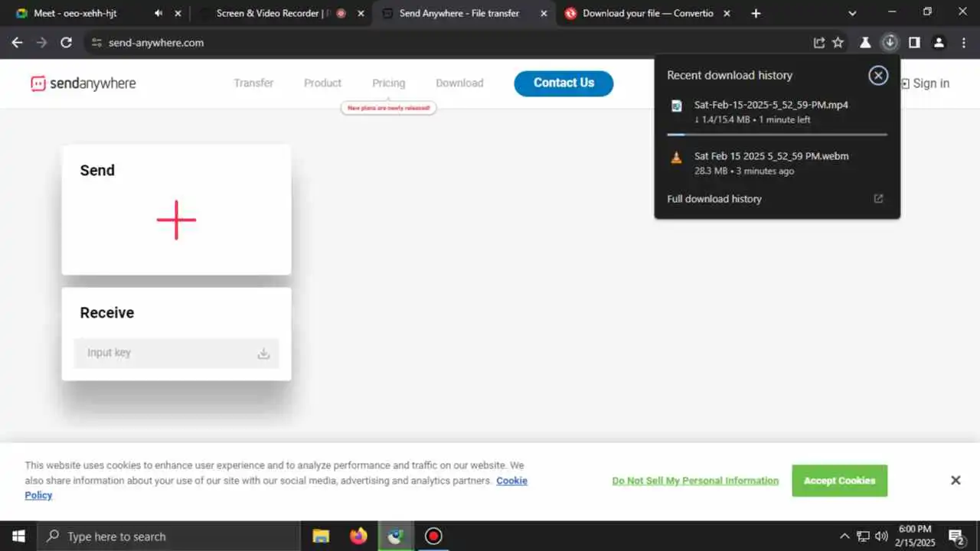Open the Pricing menu item
The image size is (980, 551).
(389, 83)
